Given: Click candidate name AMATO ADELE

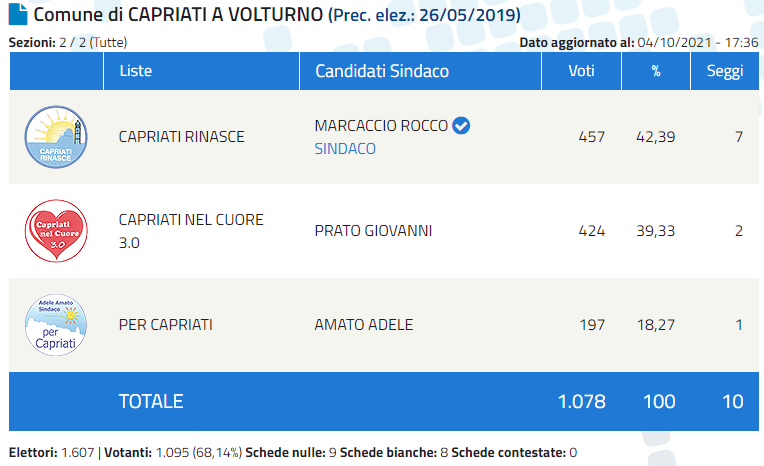Looking at the screenshot, I should coord(363,324).
